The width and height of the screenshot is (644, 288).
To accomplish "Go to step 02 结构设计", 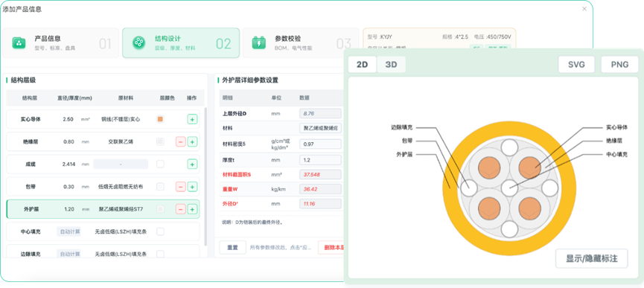I will (x=181, y=42).
